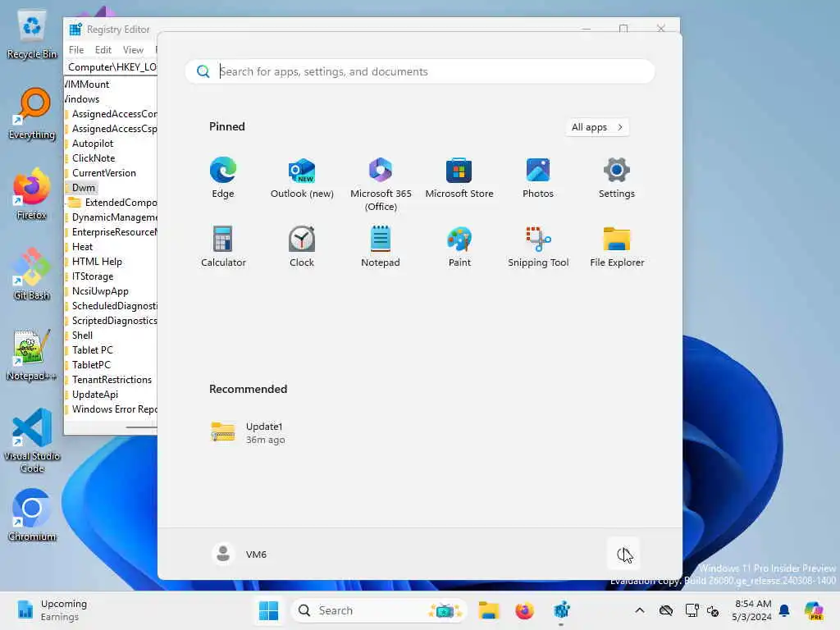Select the Everything desktop shortcut

coord(32,115)
